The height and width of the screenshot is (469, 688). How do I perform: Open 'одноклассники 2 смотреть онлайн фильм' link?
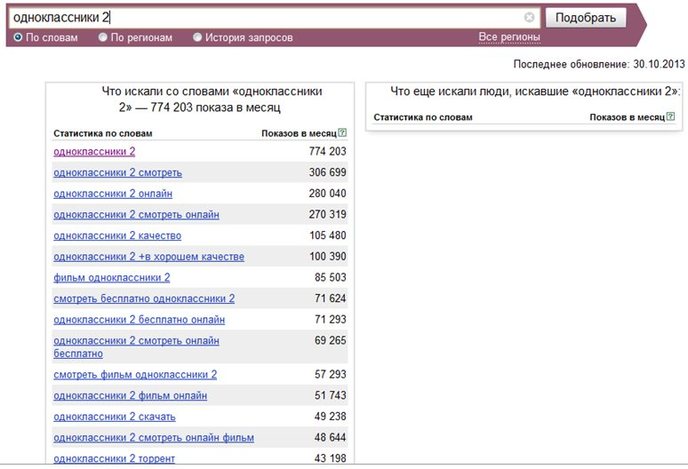154,438
